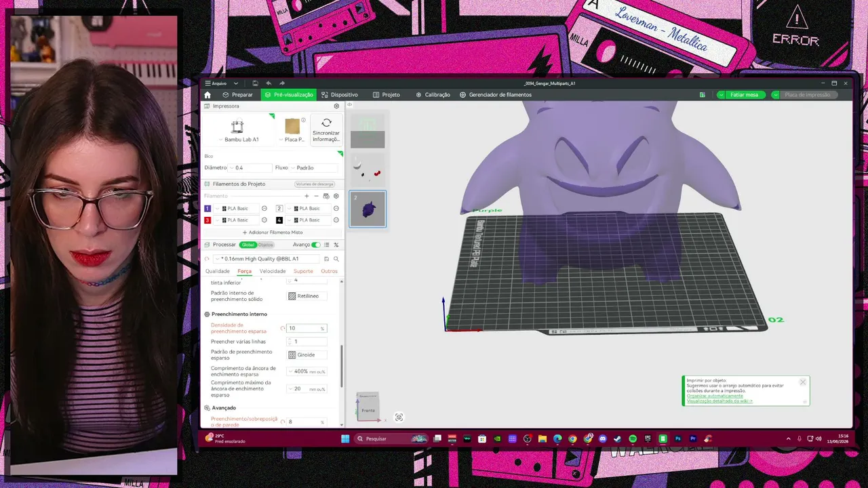Click Organizar automaticamente link

click(715, 396)
